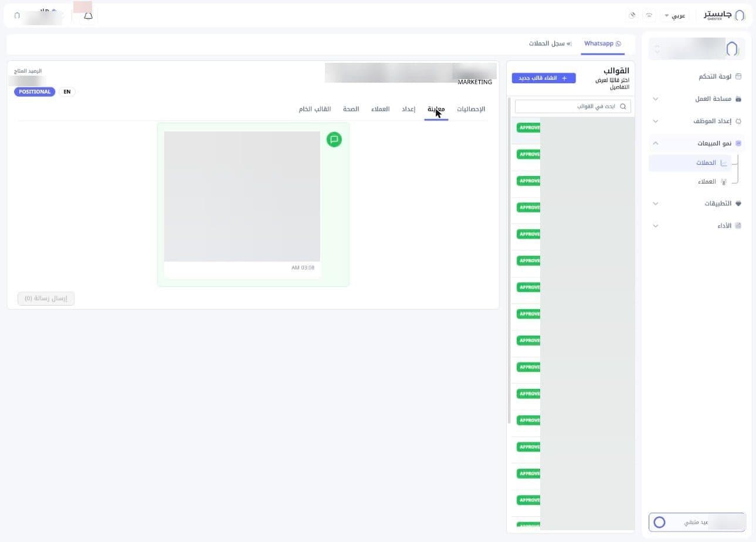Click the campaigns chart icon beside الحملات
756x542 pixels.
click(724, 163)
